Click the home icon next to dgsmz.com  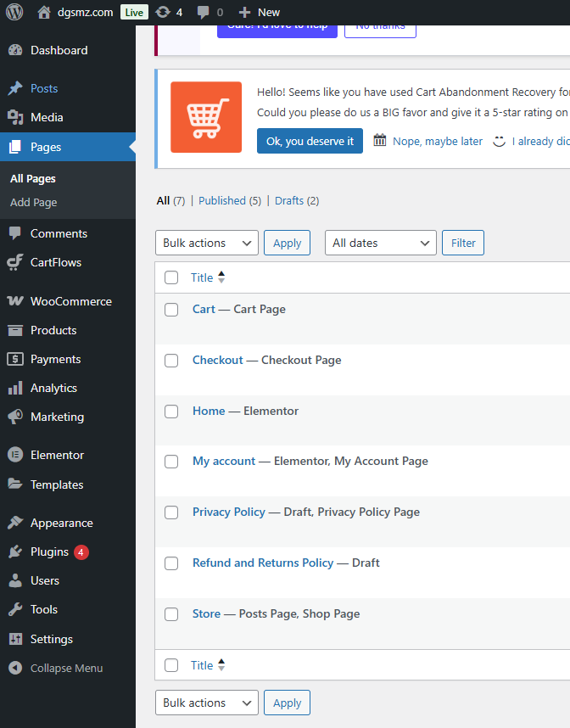pyautogui.click(x=45, y=12)
